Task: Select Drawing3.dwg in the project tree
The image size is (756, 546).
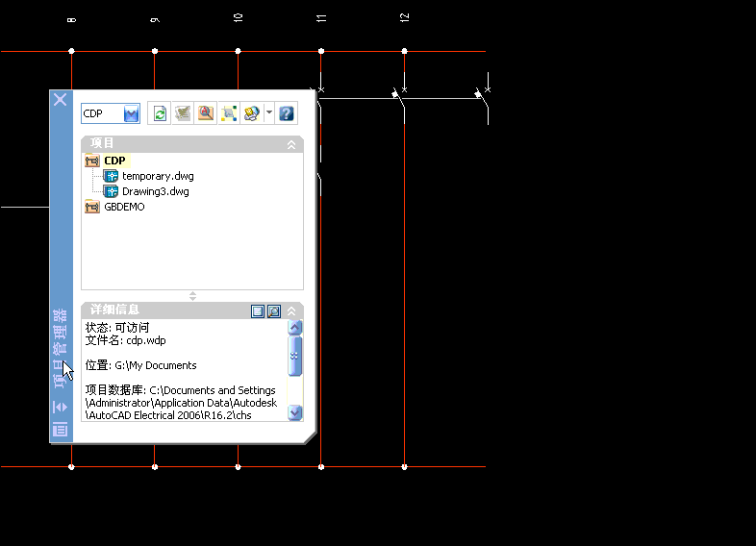Action: pos(155,191)
